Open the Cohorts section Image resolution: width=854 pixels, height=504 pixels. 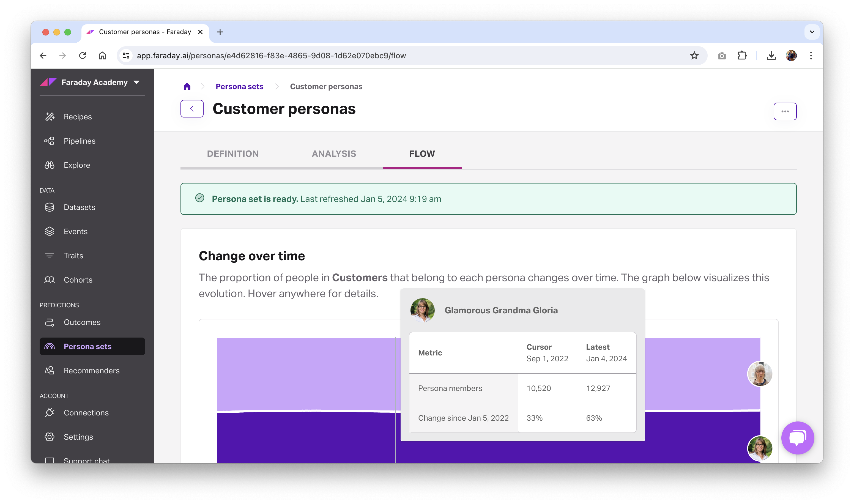(x=78, y=280)
